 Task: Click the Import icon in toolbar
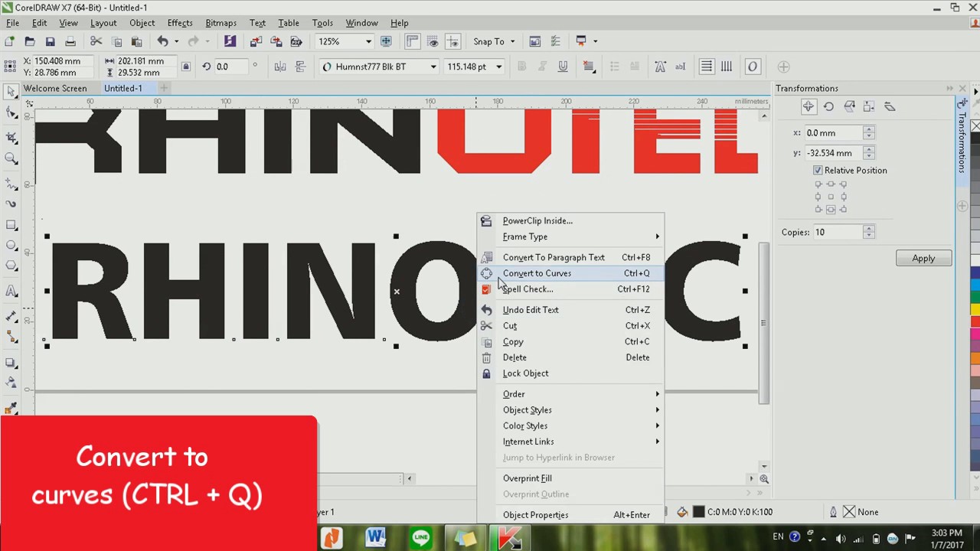(256, 41)
